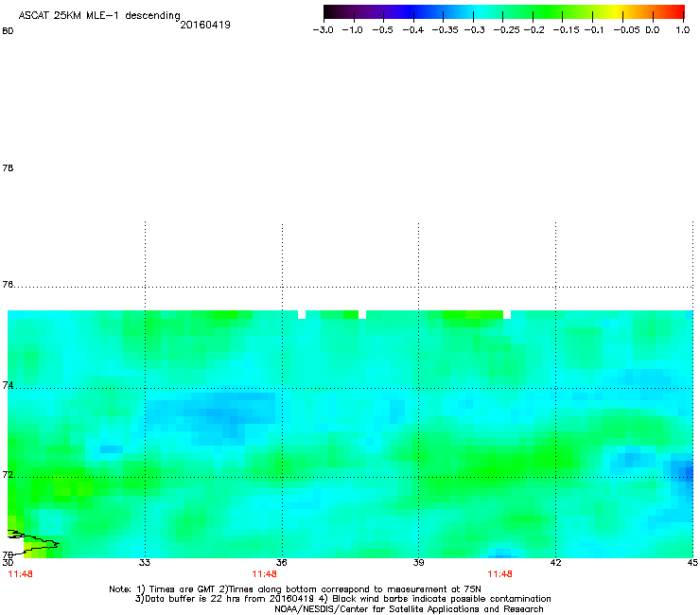The height and width of the screenshot is (615, 700).
Task: Click the red 11:48 time nearest longitude 36
Action: pos(264,574)
